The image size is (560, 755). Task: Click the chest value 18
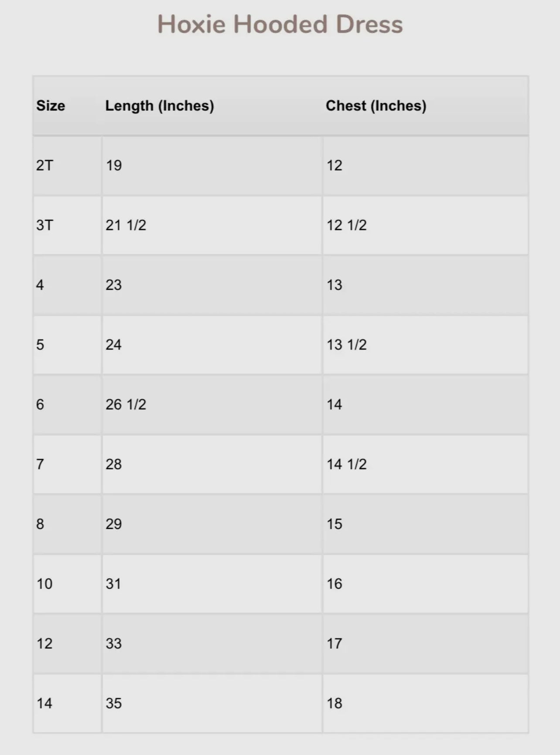(x=335, y=704)
